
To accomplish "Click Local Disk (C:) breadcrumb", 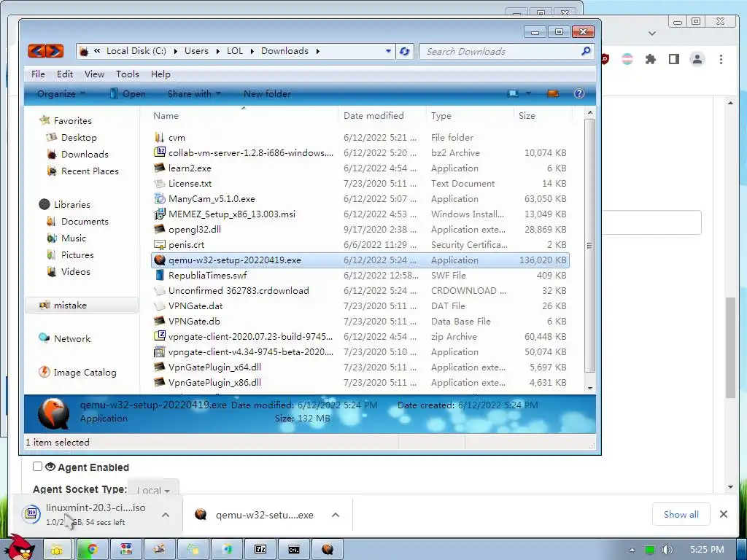I will [136, 51].
